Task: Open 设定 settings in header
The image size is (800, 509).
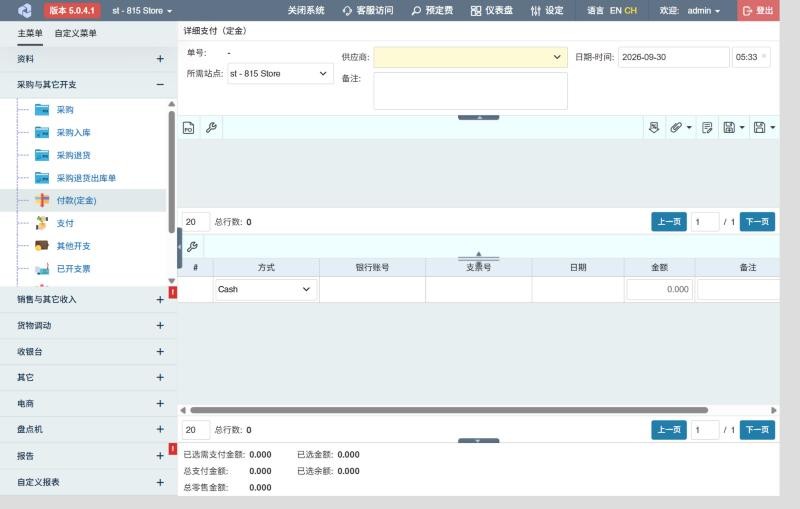Action: tap(547, 10)
